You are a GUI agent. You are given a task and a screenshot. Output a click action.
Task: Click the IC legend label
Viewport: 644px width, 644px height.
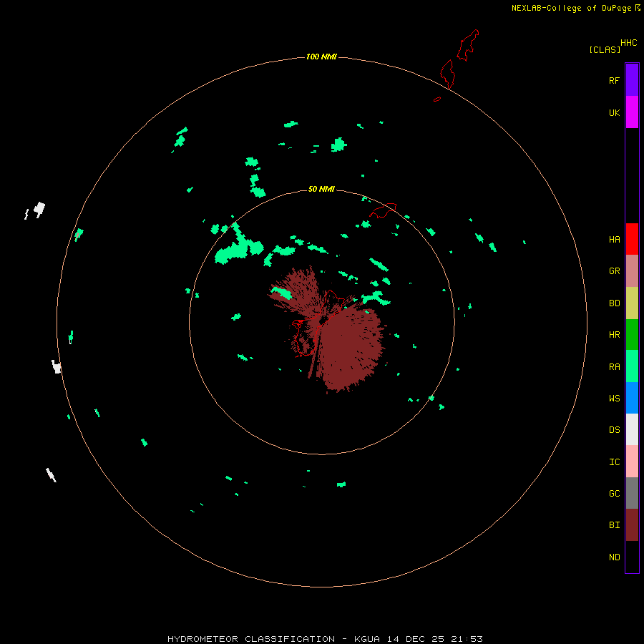[614, 462]
